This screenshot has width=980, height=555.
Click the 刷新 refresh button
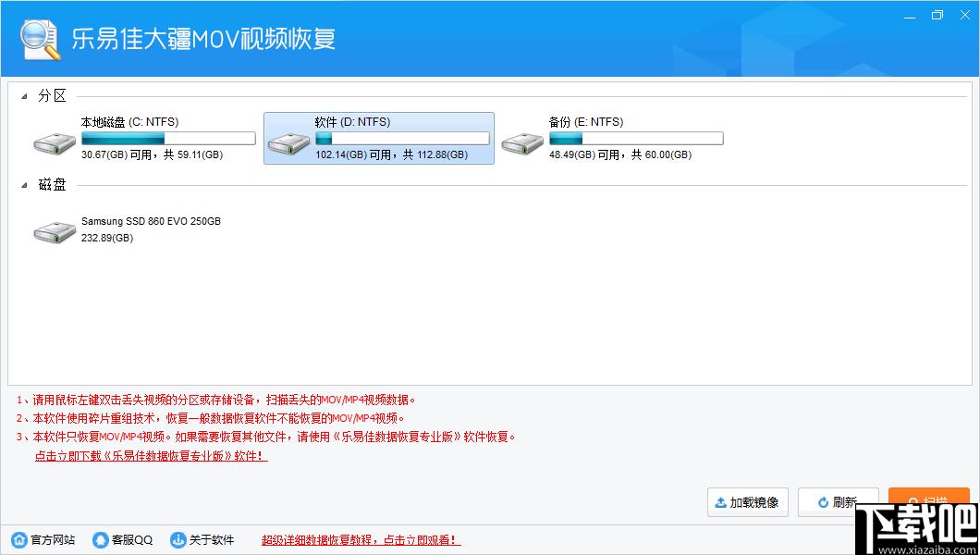(839, 502)
